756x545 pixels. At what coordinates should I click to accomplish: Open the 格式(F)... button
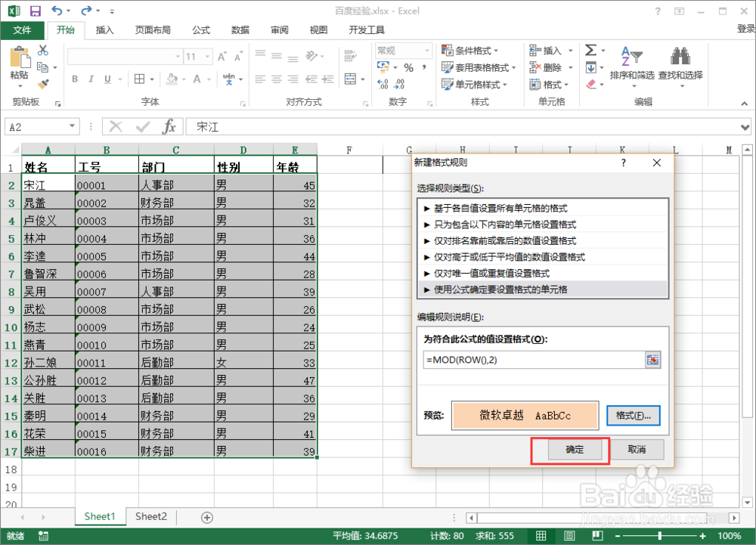[x=634, y=415]
